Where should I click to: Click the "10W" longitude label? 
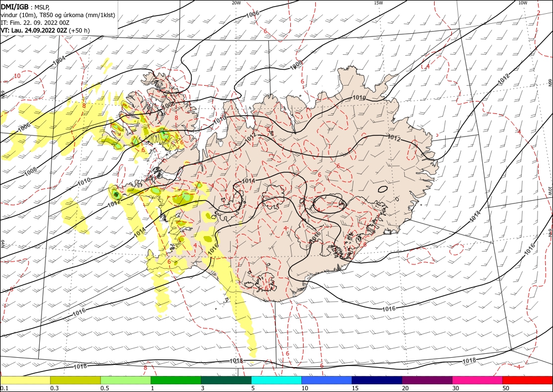click(x=523, y=3)
